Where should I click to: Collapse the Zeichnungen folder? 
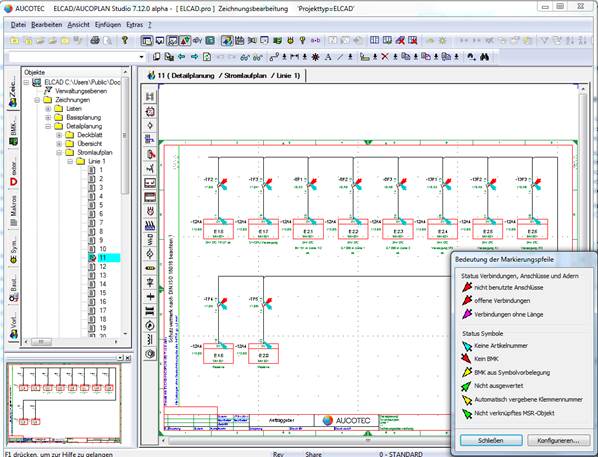(37, 100)
